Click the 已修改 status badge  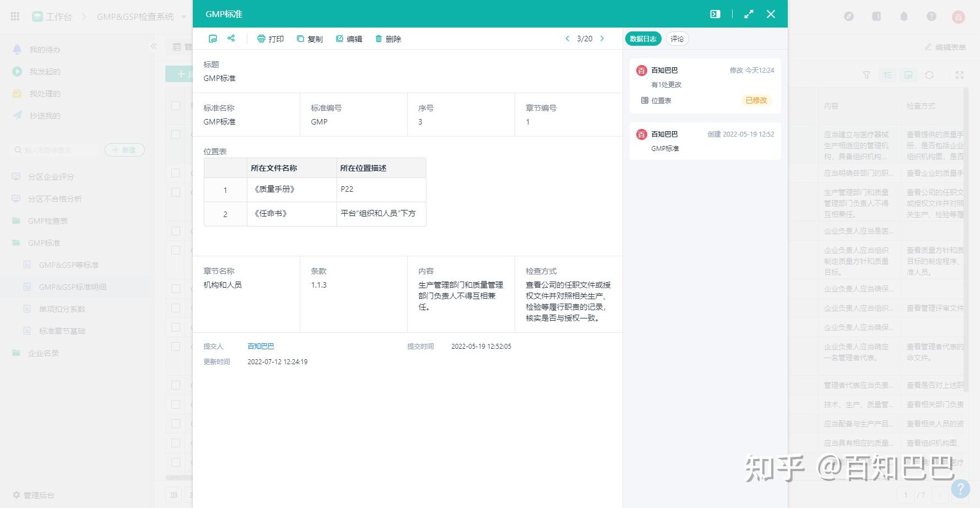tap(756, 100)
